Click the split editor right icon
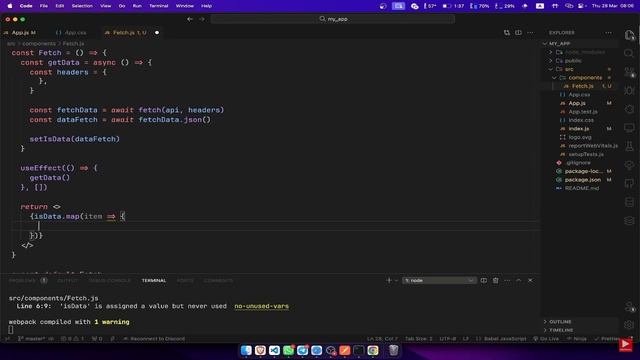Screen dimensions: 640x360 518,33
